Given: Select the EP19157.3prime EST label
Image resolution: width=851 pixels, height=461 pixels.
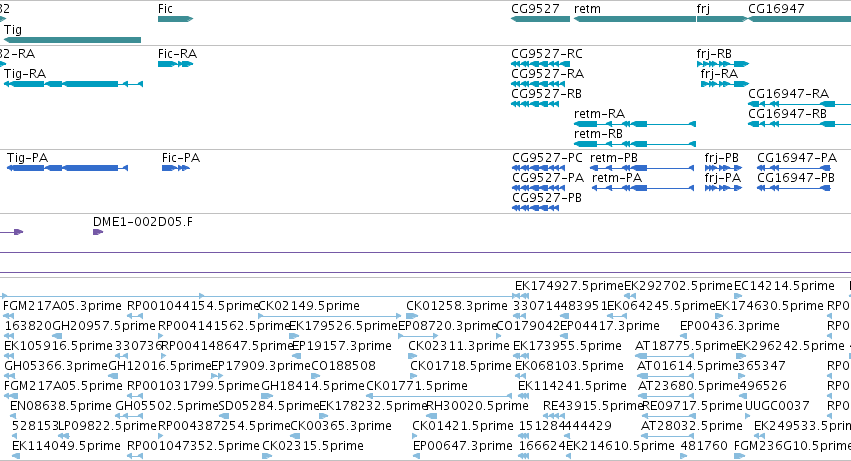Looking at the screenshot, I should coord(342,346).
